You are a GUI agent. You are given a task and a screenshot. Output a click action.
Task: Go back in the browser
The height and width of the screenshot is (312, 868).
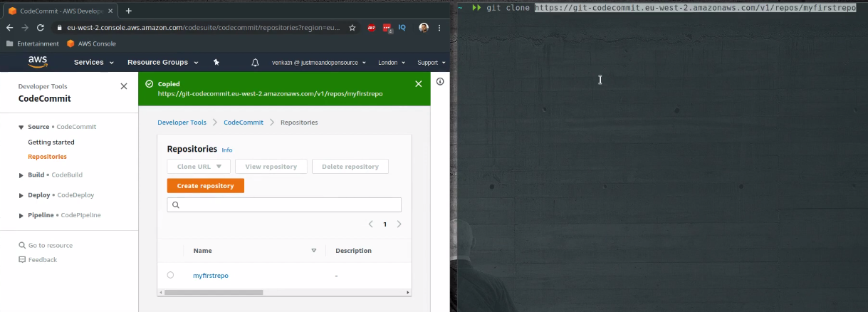click(10, 28)
